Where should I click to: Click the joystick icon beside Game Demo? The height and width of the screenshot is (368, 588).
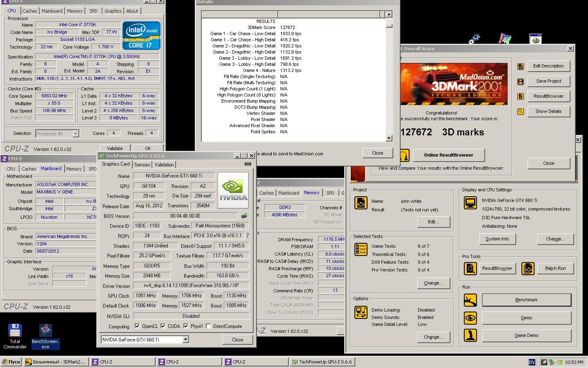click(470, 335)
